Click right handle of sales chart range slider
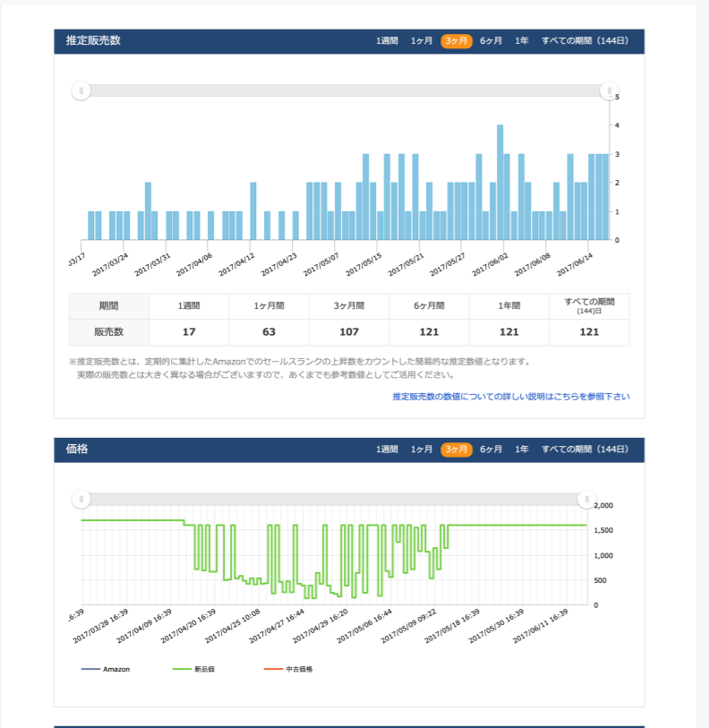 609,90
